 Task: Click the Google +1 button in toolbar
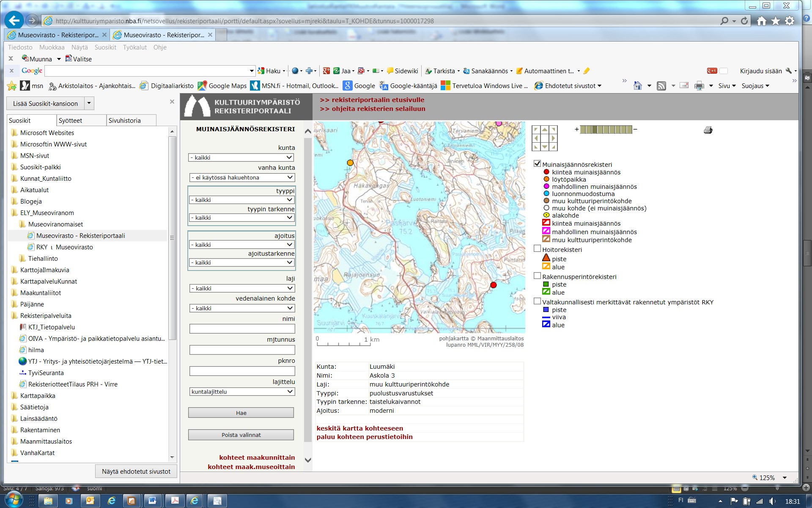point(712,71)
